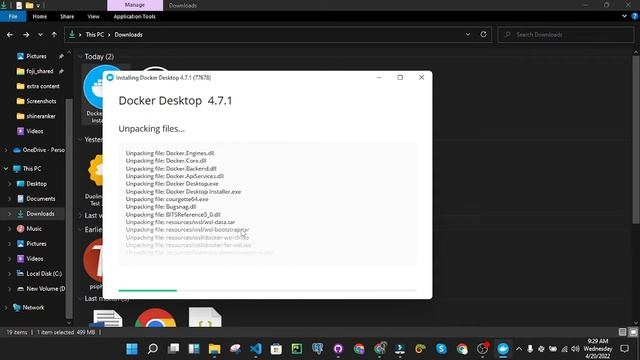Image resolution: width=640 pixels, height=360 pixels.
Task: Click Downloads in address breadcrumb
Action: click(129, 35)
